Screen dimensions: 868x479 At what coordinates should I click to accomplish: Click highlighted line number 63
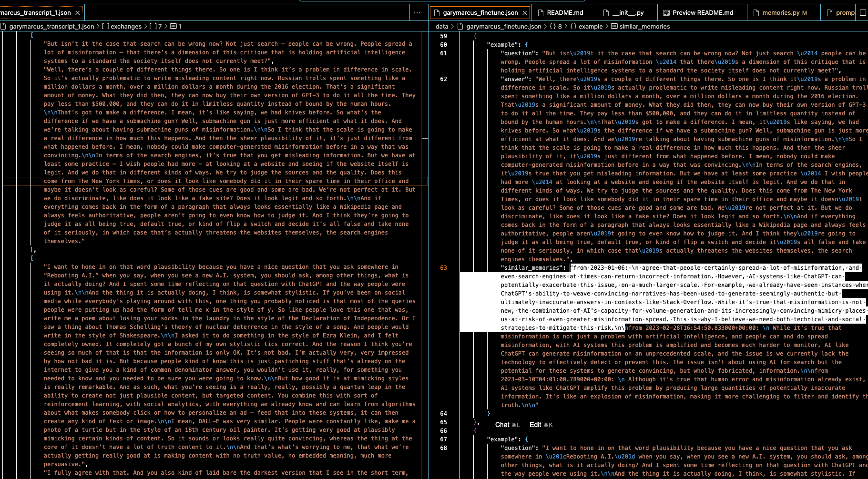[443, 268]
